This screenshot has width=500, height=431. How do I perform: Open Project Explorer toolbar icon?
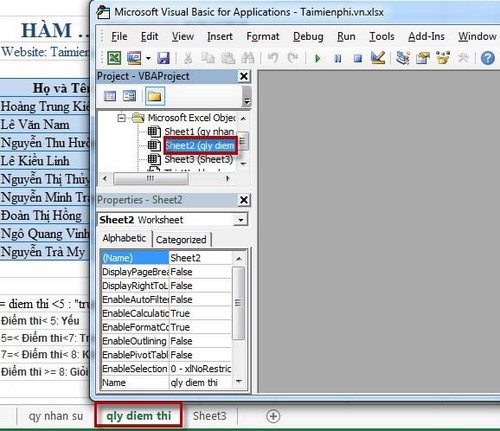tap(403, 58)
